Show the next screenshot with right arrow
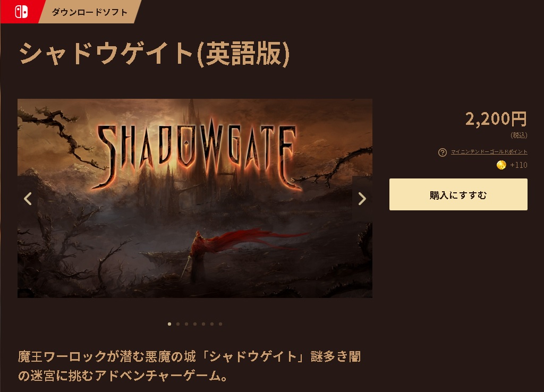The width and height of the screenshot is (544, 392). (x=362, y=199)
